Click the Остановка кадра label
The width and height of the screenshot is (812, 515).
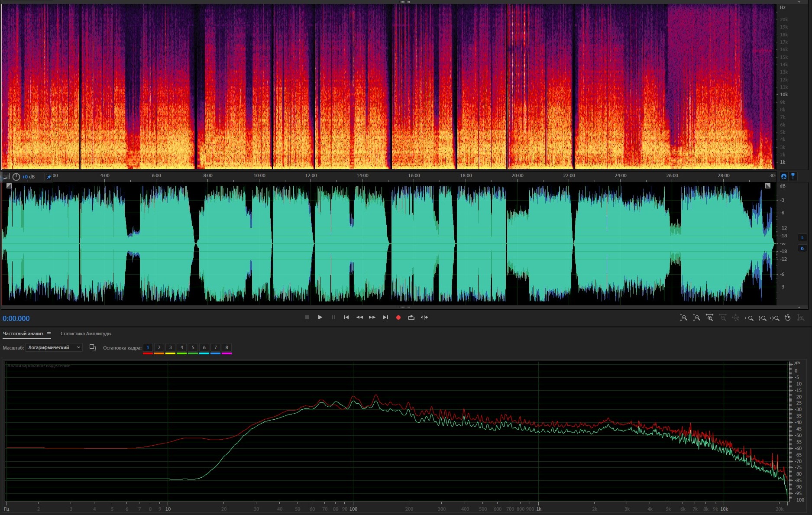click(122, 348)
